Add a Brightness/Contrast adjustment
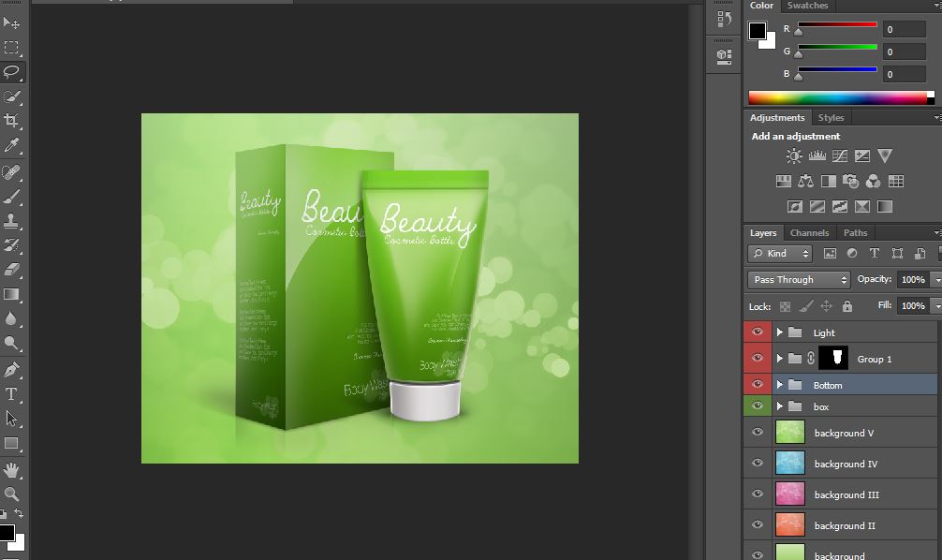Screen dimensions: 942x560 (x=794, y=156)
